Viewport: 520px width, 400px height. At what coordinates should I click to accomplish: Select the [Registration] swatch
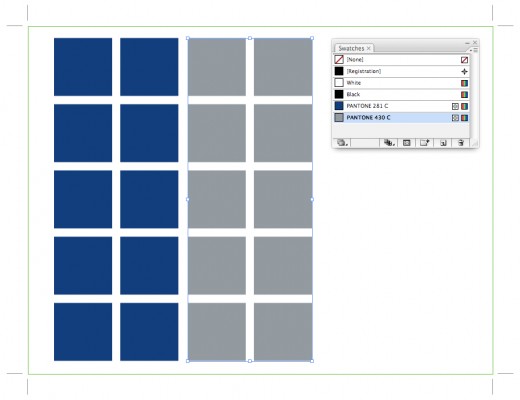coord(401,71)
